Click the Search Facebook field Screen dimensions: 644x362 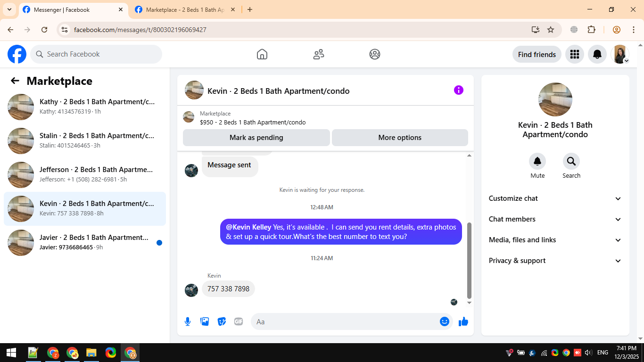pyautogui.click(x=96, y=54)
